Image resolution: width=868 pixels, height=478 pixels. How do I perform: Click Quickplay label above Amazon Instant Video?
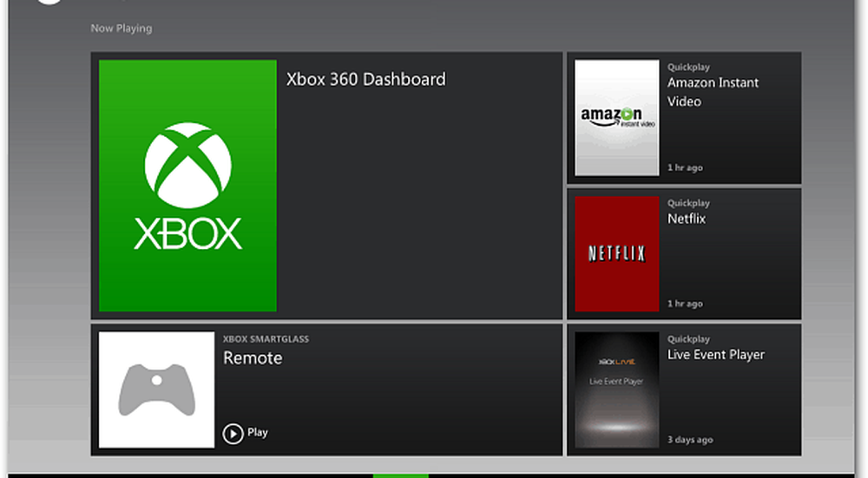pyautogui.click(x=688, y=68)
